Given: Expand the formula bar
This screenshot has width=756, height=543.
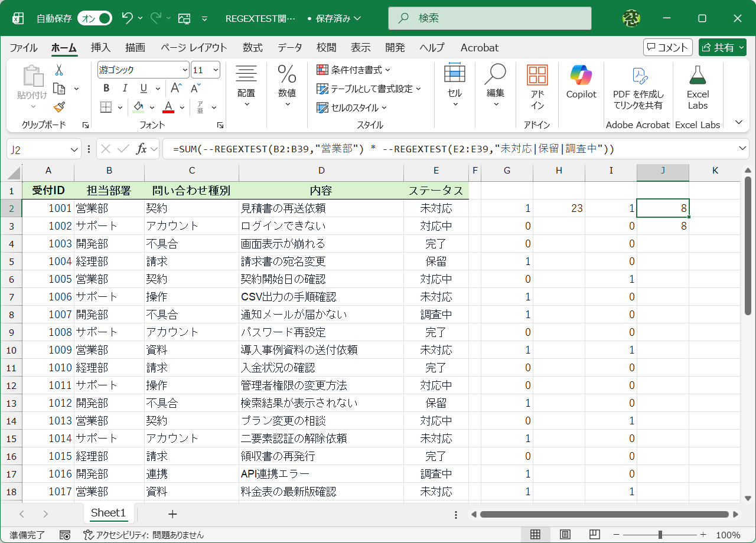Looking at the screenshot, I should click(743, 148).
